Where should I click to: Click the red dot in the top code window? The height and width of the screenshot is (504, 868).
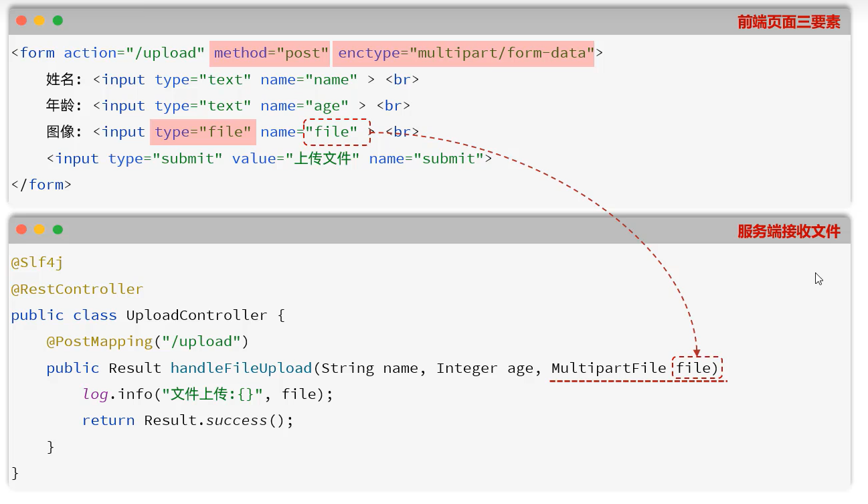pos(21,21)
